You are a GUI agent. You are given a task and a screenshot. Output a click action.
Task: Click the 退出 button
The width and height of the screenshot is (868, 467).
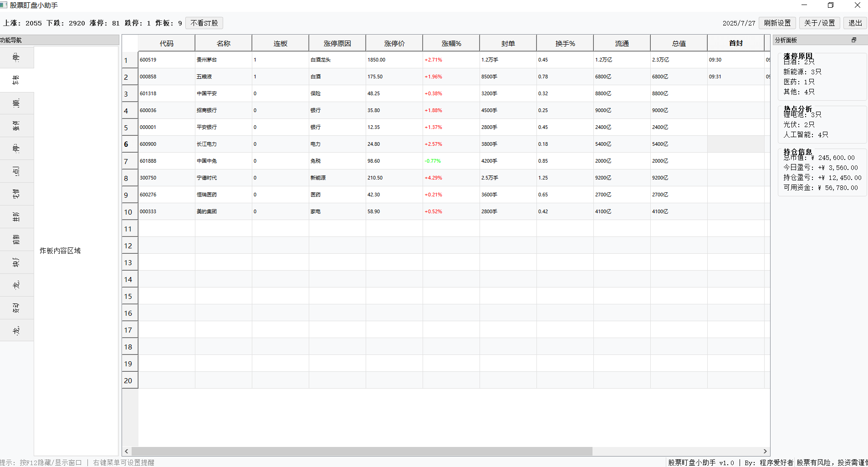click(x=855, y=23)
